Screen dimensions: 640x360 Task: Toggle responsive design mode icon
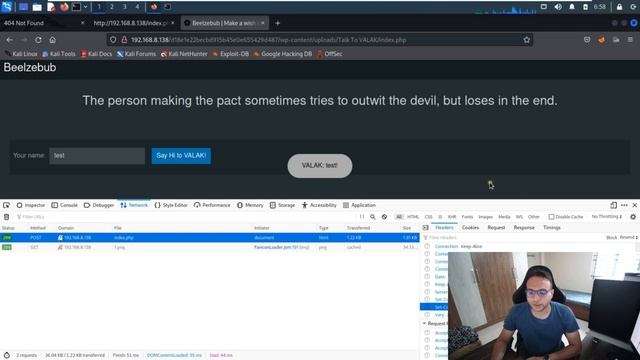coord(613,205)
